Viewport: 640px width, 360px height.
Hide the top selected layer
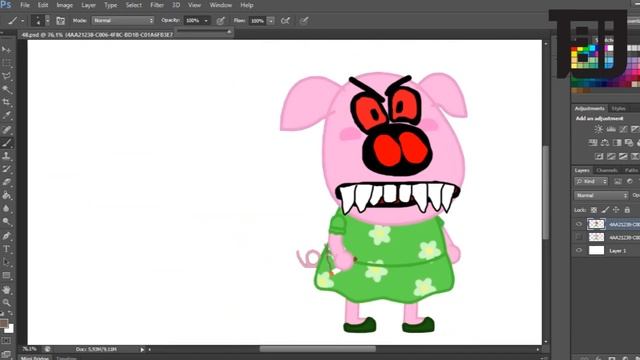tap(579, 224)
